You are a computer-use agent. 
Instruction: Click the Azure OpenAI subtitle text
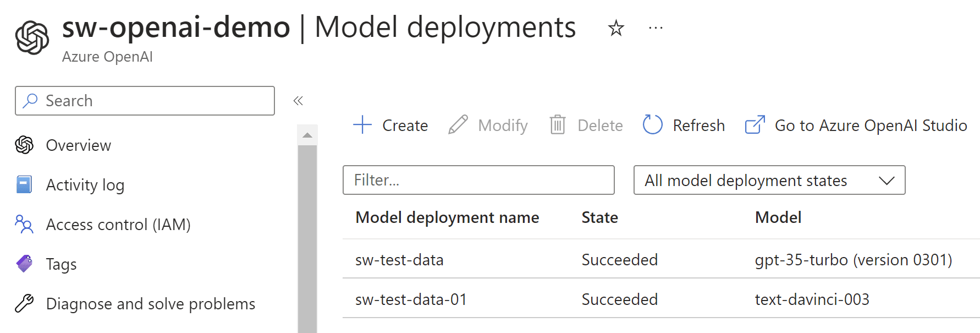tap(107, 57)
